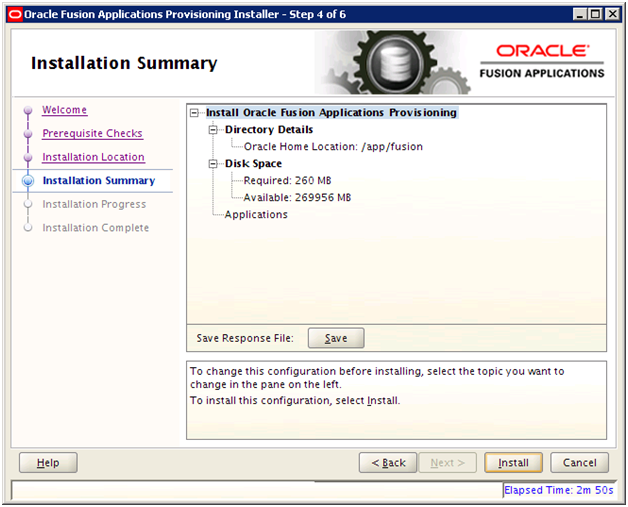Click the Elapsed Time status text

click(558, 490)
